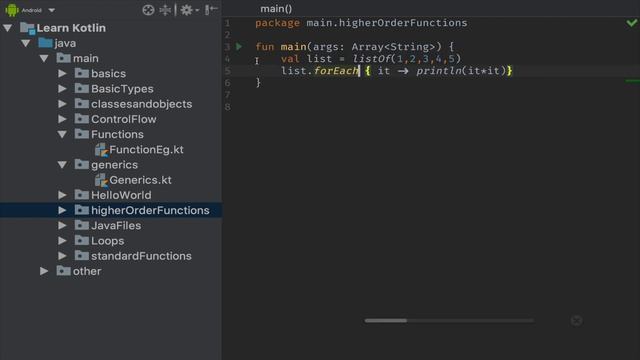This screenshot has width=640, height=360.
Task: Click the FunctionEg.kt Kotlin file icon
Action: click(101, 150)
